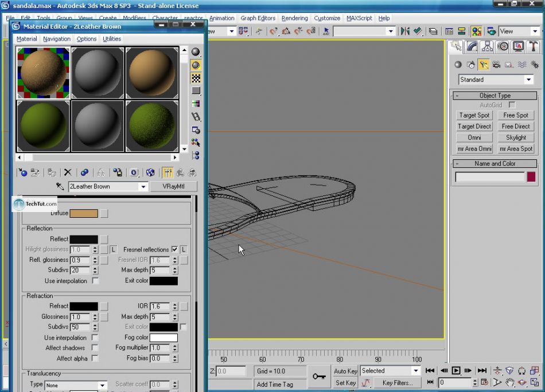Toggle Show End Result icon
This screenshot has width=545, height=392.
click(x=168, y=172)
